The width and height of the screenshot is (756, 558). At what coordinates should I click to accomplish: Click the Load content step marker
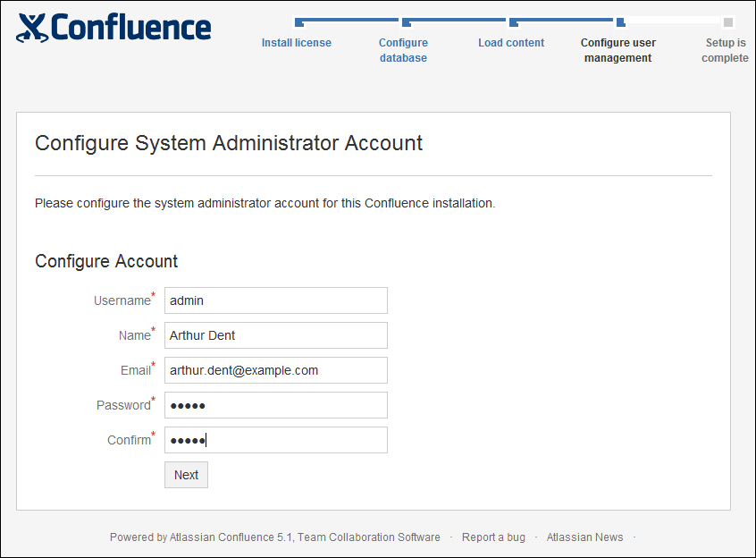(514, 22)
